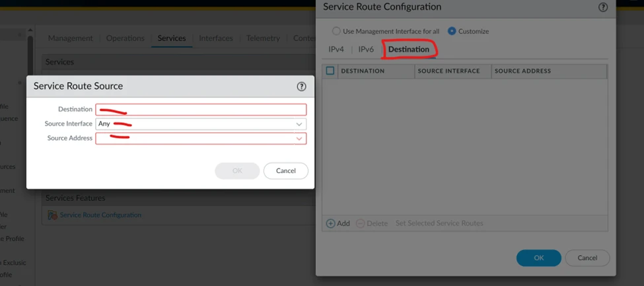This screenshot has height=286, width=644.
Task: Click the Service Route Configuration link icon
Action: pos(53,215)
